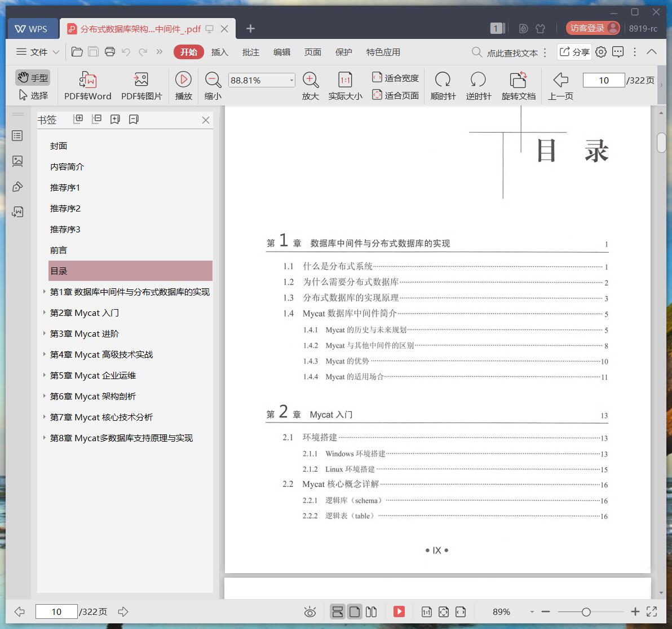The height and width of the screenshot is (629, 672).
Task: Expand more quick toolbar items chevrons
Action: point(159,52)
